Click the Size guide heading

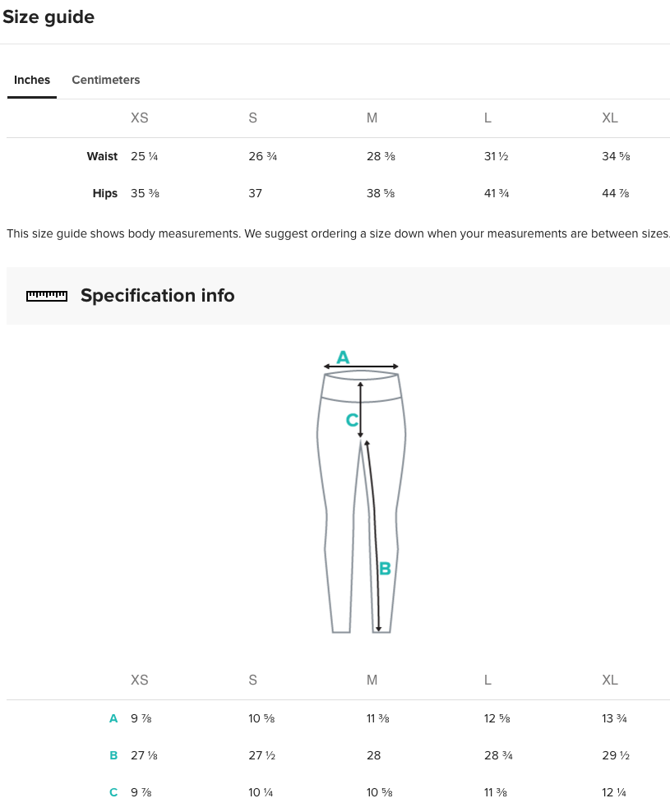point(49,16)
